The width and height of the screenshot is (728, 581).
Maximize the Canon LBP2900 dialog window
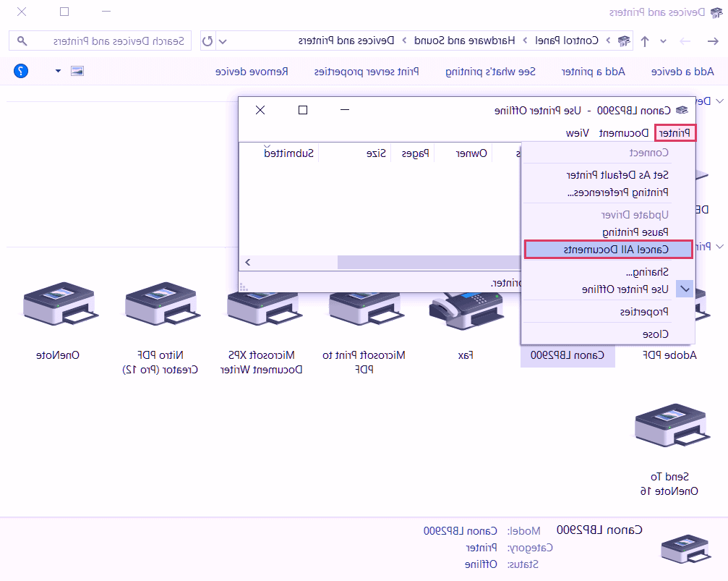point(303,110)
